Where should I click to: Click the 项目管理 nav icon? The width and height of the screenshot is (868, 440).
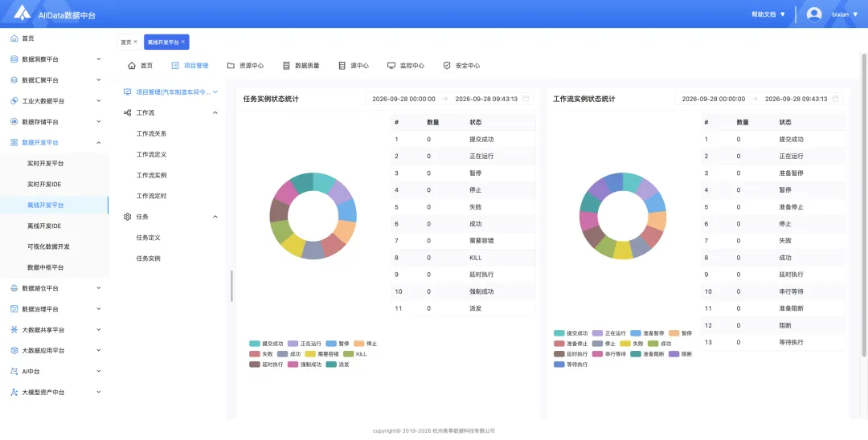coord(175,65)
